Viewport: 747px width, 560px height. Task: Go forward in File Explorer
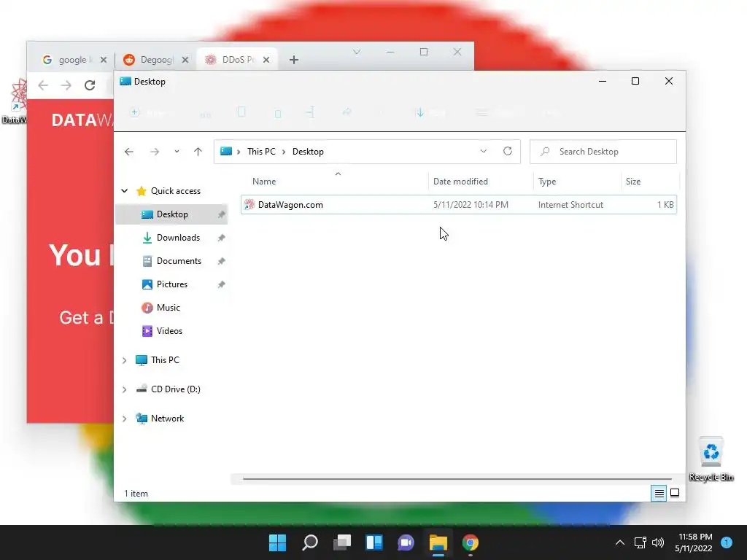pos(155,152)
